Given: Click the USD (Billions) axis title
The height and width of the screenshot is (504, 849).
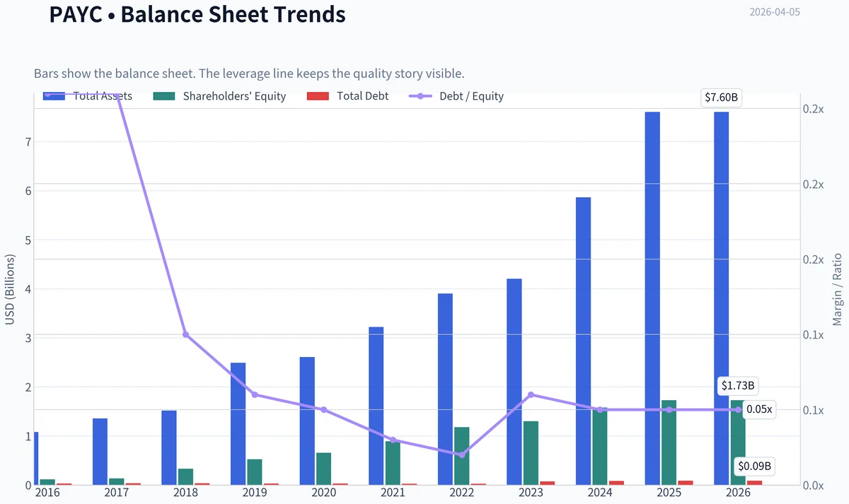Looking at the screenshot, I should tap(10, 289).
